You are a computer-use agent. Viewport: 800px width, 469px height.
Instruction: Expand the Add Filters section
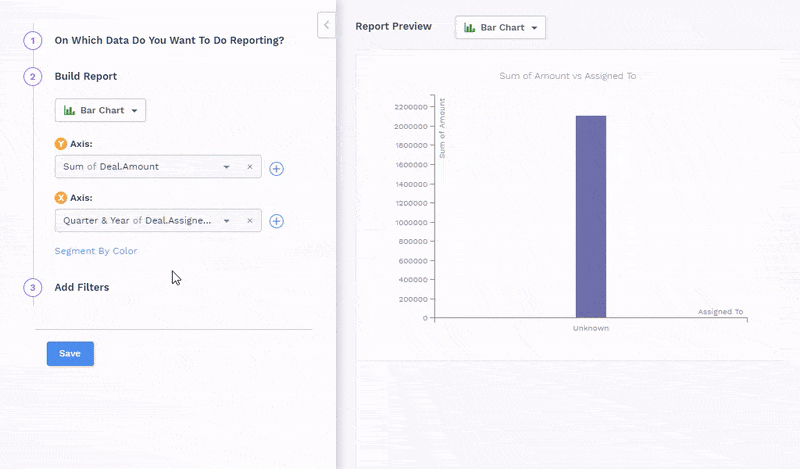82,287
